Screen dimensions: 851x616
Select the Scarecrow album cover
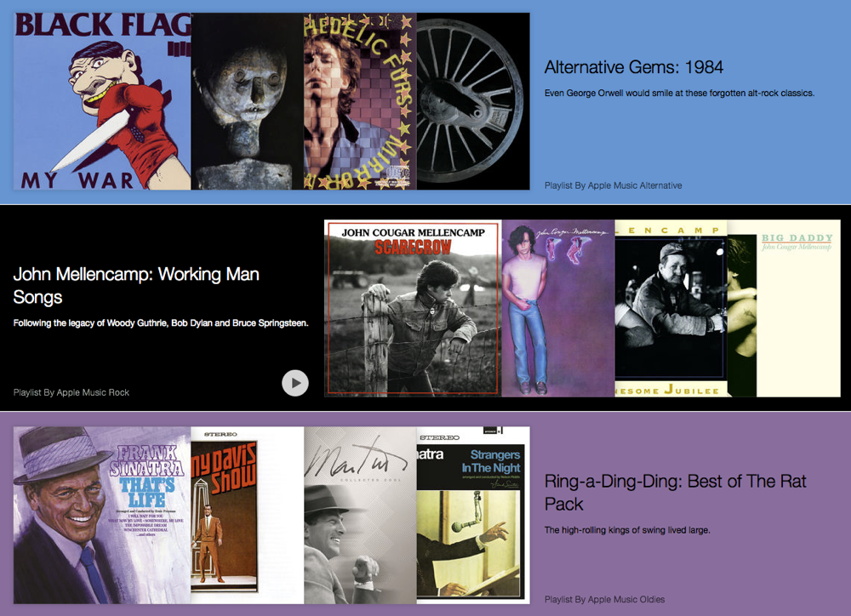tap(413, 308)
